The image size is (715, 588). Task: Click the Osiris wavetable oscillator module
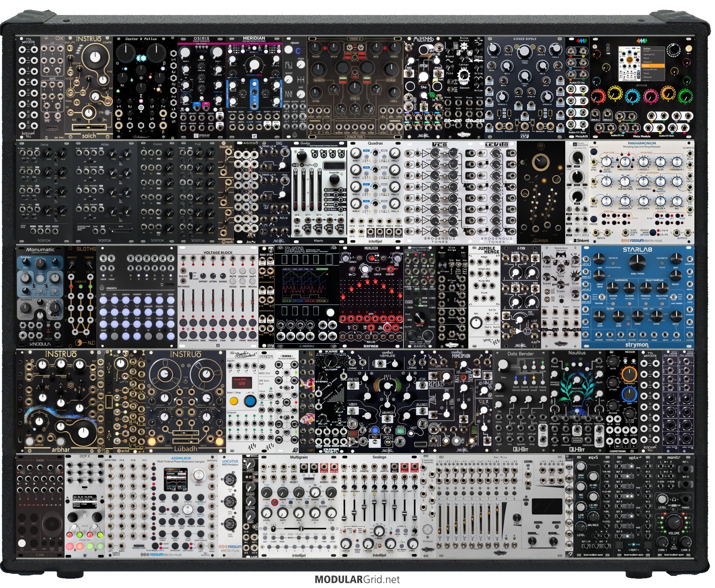click(x=202, y=88)
